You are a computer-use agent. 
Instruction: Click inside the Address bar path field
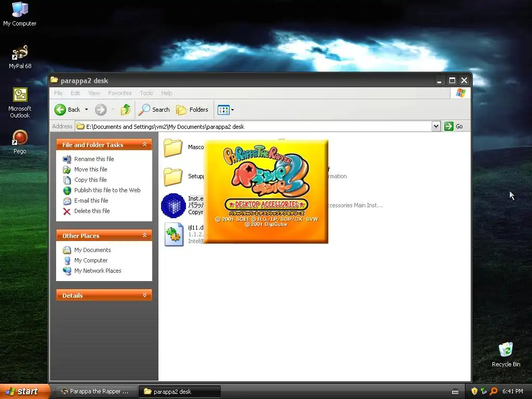(x=253, y=127)
